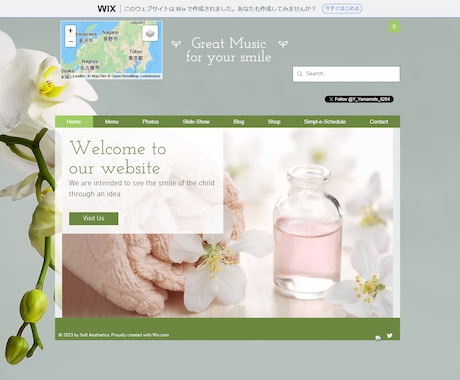
Task: Open the Slide-Show page
Action: click(x=196, y=122)
